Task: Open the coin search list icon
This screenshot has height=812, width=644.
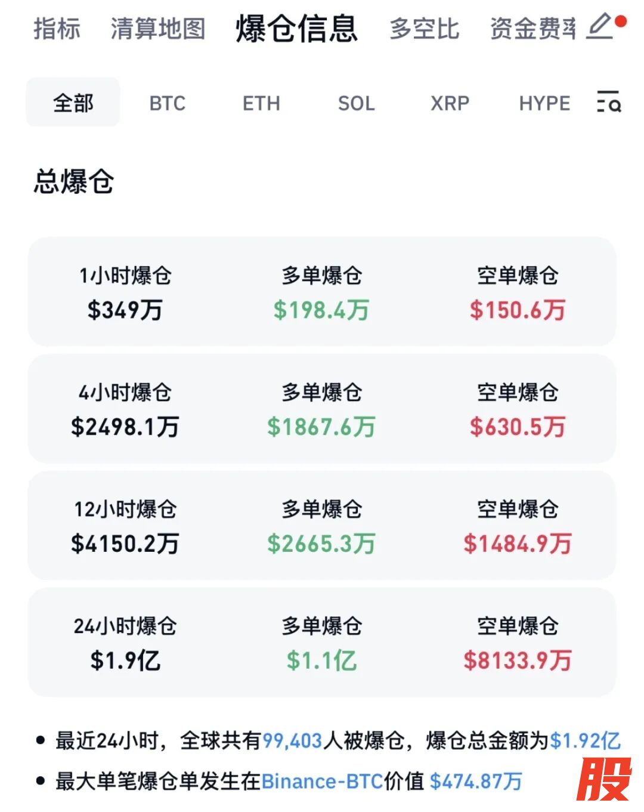Action: pos(609,102)
